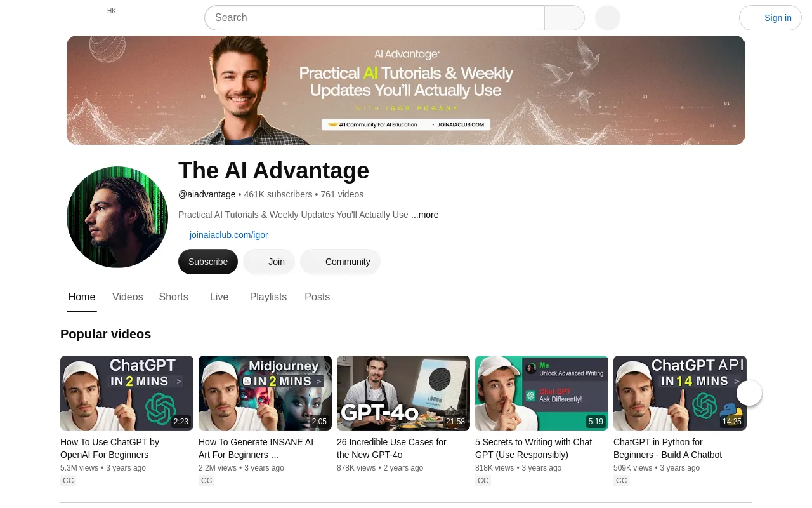The width and height of the screenshot is (812, 508).
Task: Click the CC badge under the Midjourney art video
Action: coord(207,481)
